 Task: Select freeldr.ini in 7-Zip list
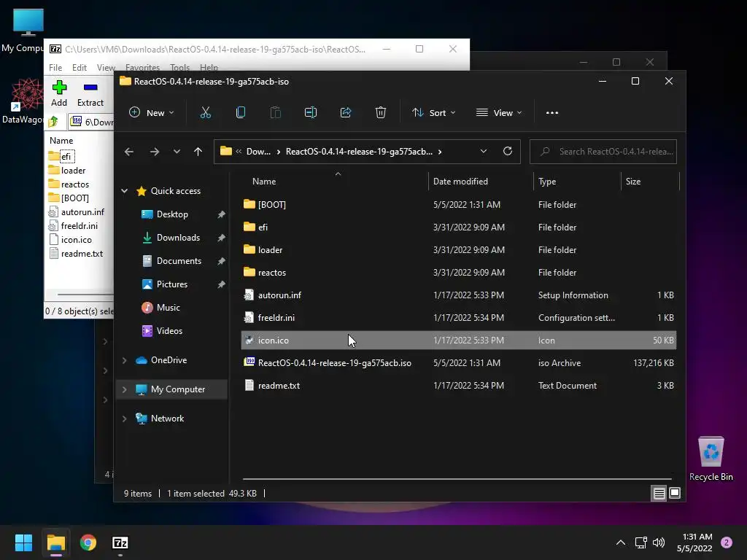(79, 226)
